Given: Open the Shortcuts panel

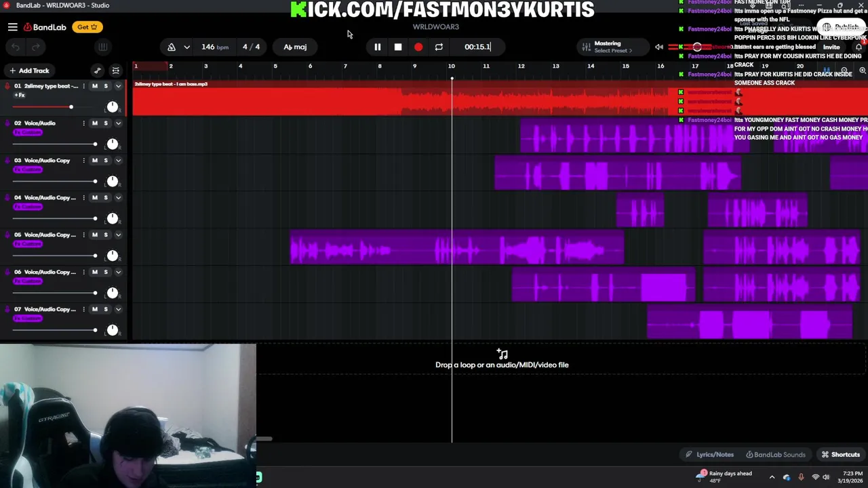Looking at the screenshot, I should (x=840, y=455).
